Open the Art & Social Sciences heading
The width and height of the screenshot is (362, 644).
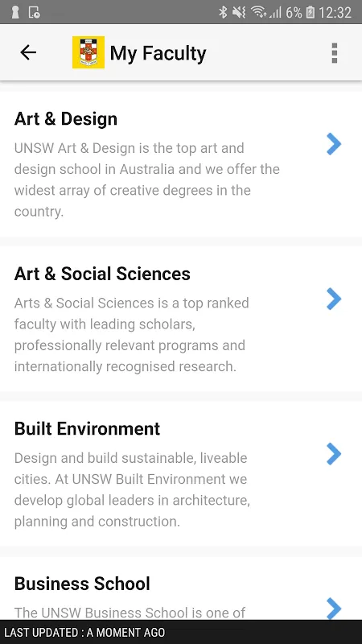coord(102,274)
